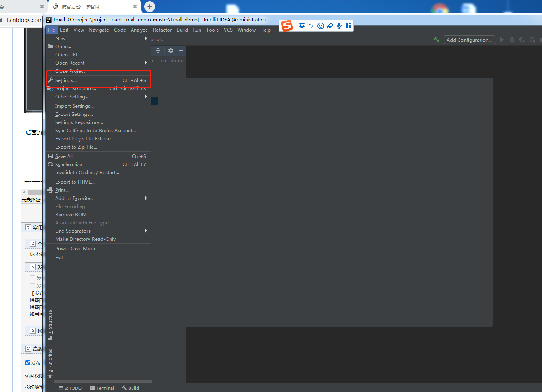Select Sync Settings to JetBrains Account
The image size is (542, 392).
pos(98,130)
